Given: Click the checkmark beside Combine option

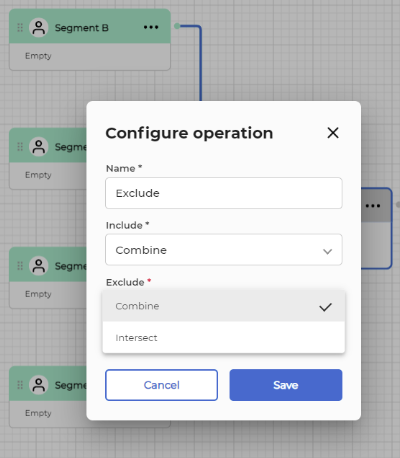Looking at the screenshot, I should pos(325,307).
